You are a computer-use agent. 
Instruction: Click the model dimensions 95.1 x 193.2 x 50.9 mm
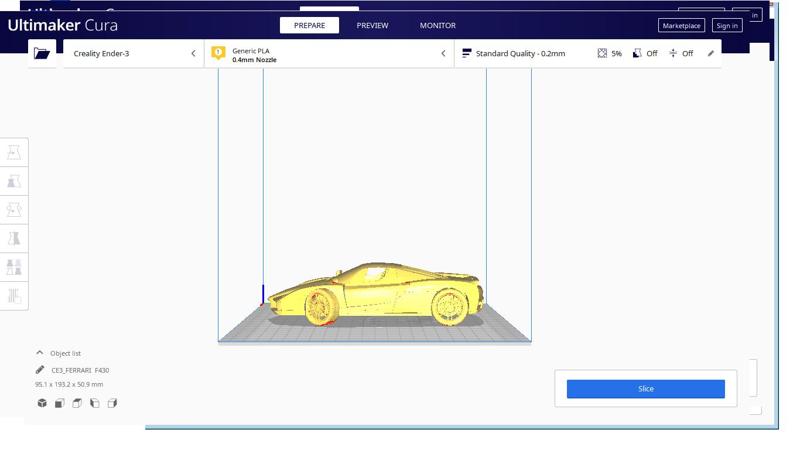69,384
